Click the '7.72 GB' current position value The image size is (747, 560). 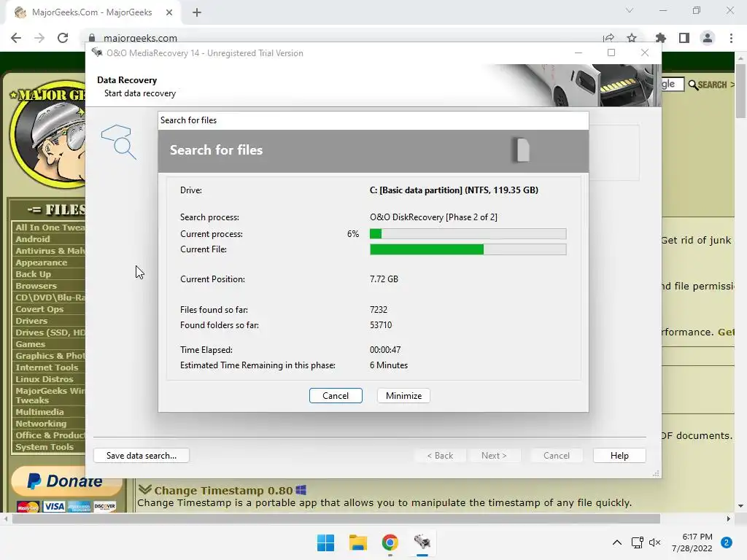coord(384,279)
